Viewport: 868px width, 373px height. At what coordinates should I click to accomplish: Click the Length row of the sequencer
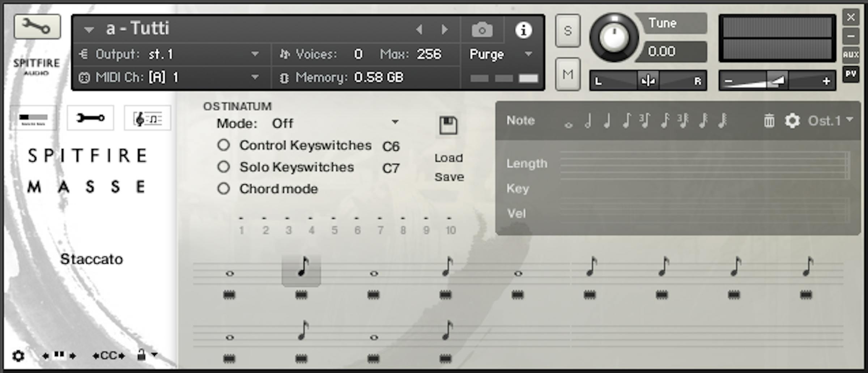pyautogui.click(x=705, y=165)
